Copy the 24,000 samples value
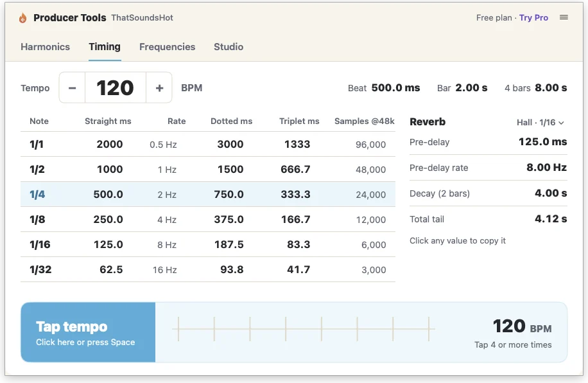This screenshot has height=383, width=588. pos(371,195)
